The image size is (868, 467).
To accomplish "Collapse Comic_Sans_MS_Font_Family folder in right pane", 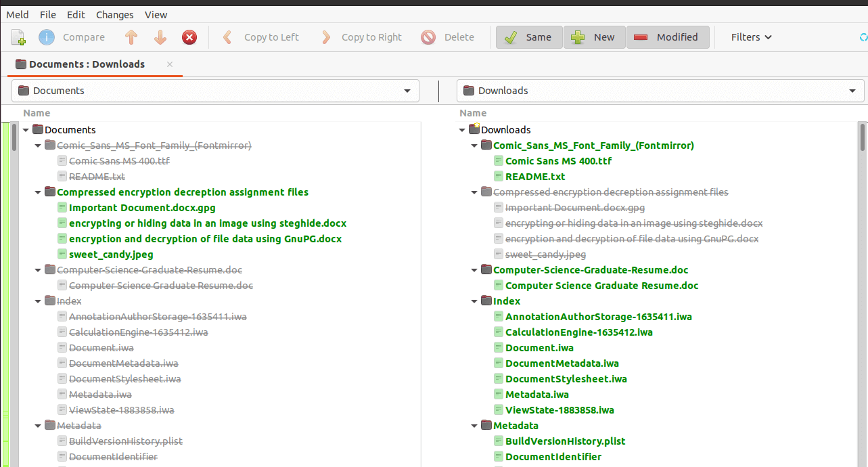I will coord(474,146).
